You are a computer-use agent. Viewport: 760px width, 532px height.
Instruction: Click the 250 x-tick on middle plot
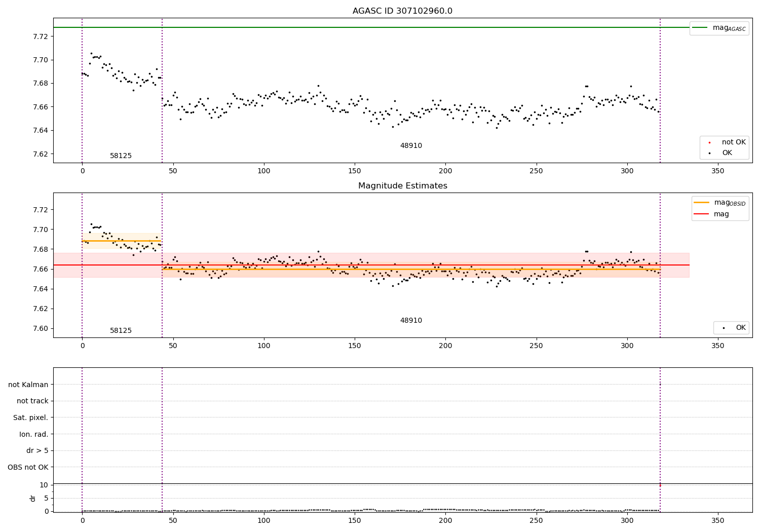[x=536, y=346]
